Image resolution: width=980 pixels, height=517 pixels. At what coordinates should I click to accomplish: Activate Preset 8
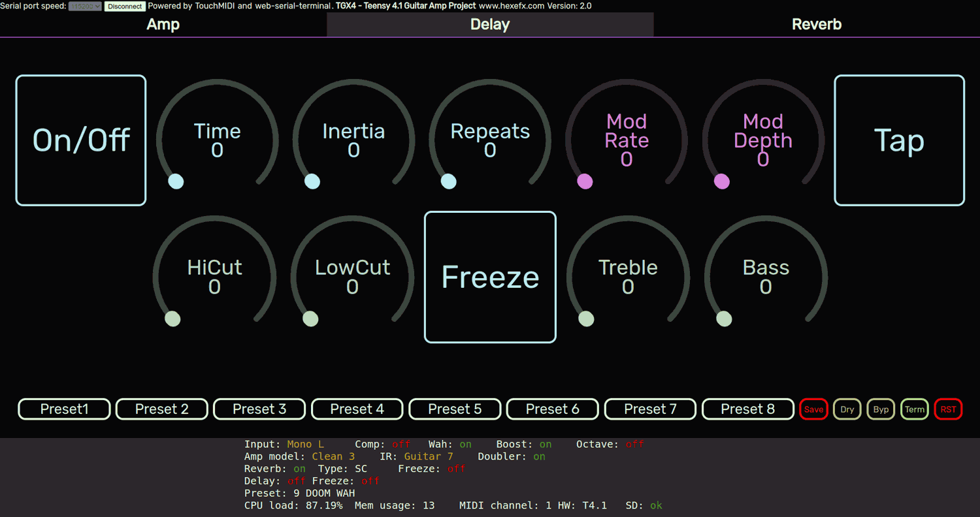(748, 409)
